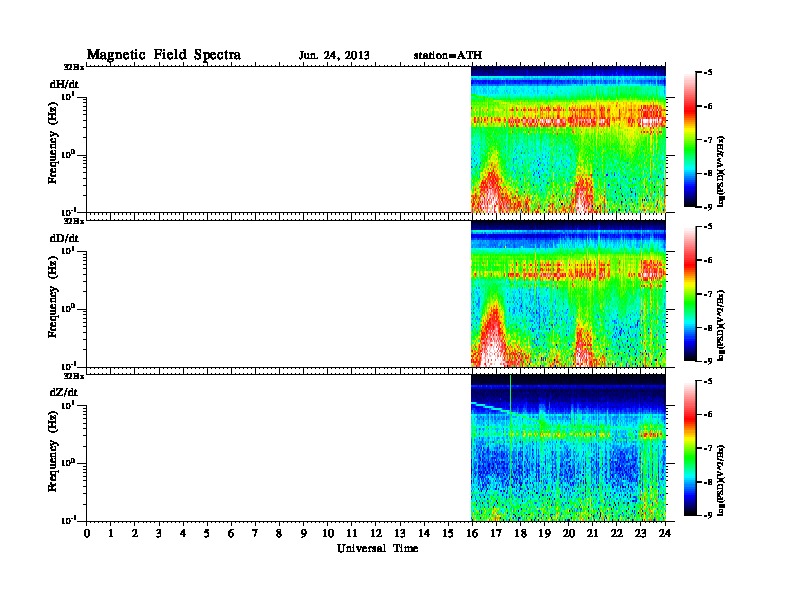Image resolution: width=792 pixels, height=612 pixels.
Task: Click hour 11 on the Universal Time axis
Action: 352,533
